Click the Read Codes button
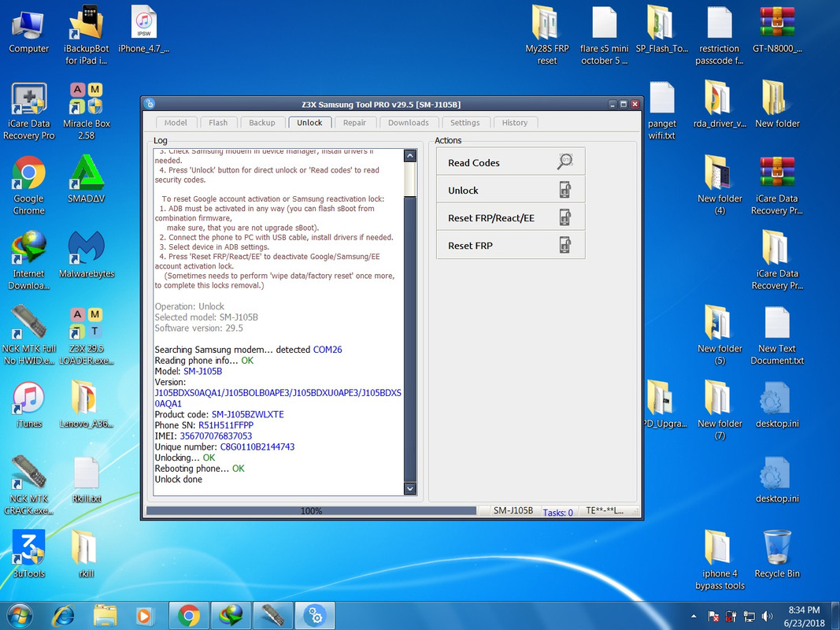The image size is (840, 630). [511, 162]
